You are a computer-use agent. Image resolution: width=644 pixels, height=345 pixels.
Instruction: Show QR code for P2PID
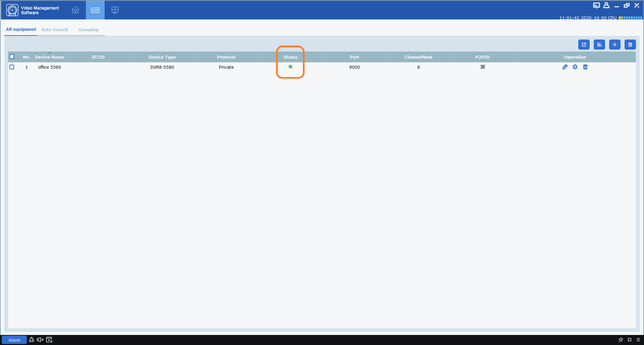[483, 67]
